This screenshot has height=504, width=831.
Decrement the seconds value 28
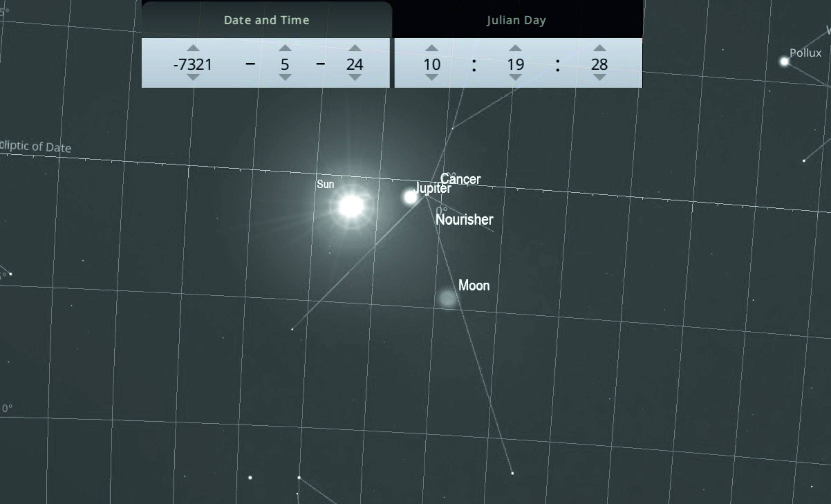click(599, 77)
